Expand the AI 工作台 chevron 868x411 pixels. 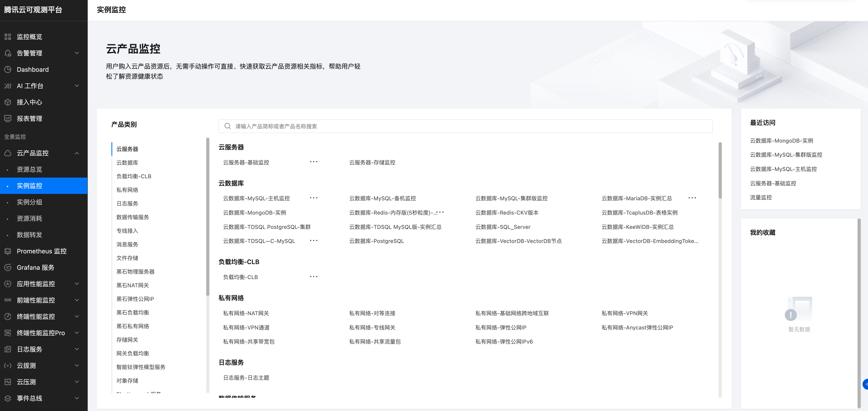[77, 86]
